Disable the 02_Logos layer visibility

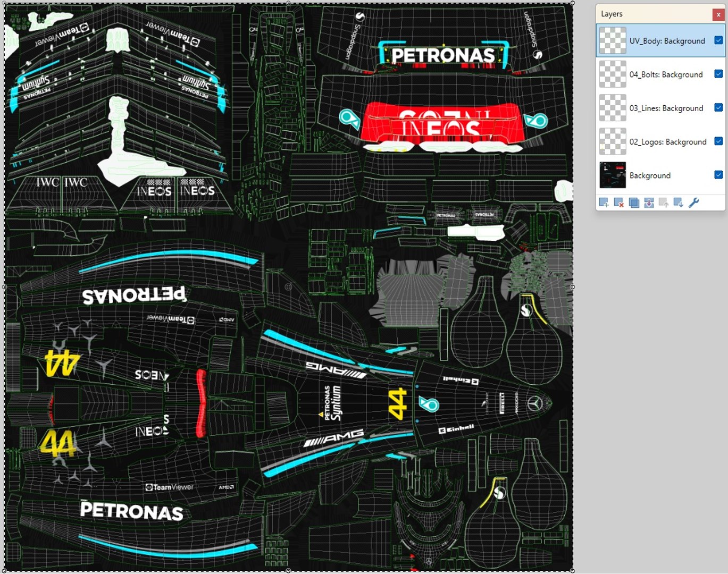(718, 141)
